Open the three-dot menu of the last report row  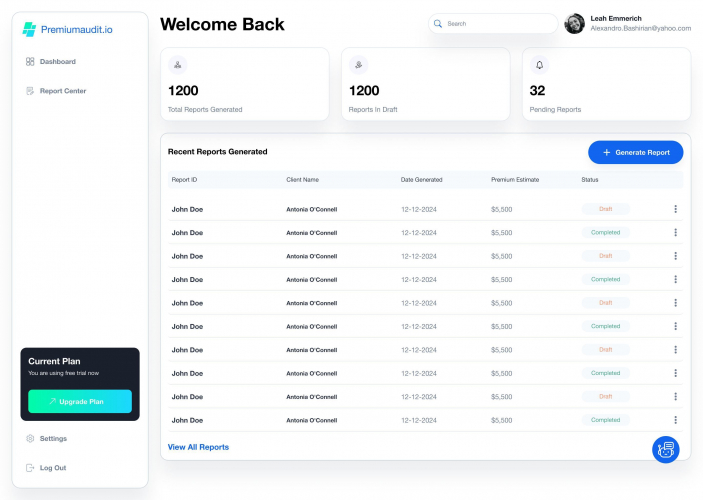point(676,420)
